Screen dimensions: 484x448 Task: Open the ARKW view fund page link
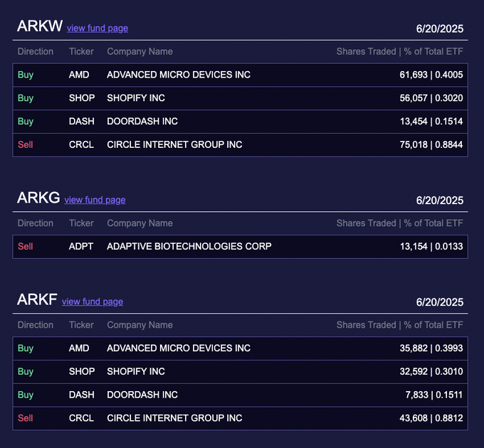(x=98, y=28)
